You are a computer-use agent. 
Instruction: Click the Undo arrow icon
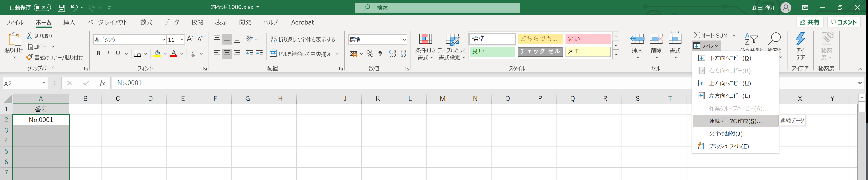click(x=74, y=7)
